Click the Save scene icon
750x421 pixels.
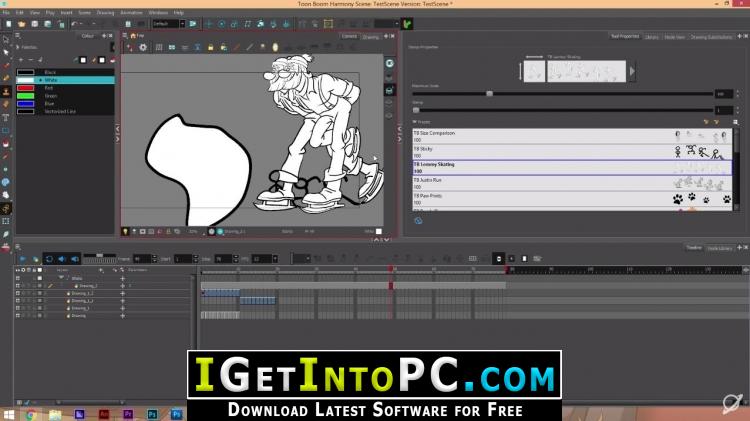coord(34,24)
